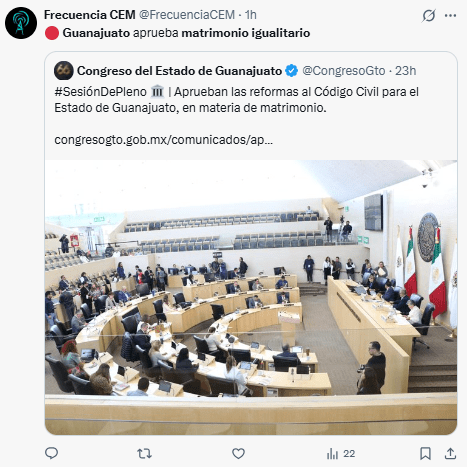
Task: Open Congreso del Estado avatar icon
Action: pyautogui.click(x=64, y=71)
